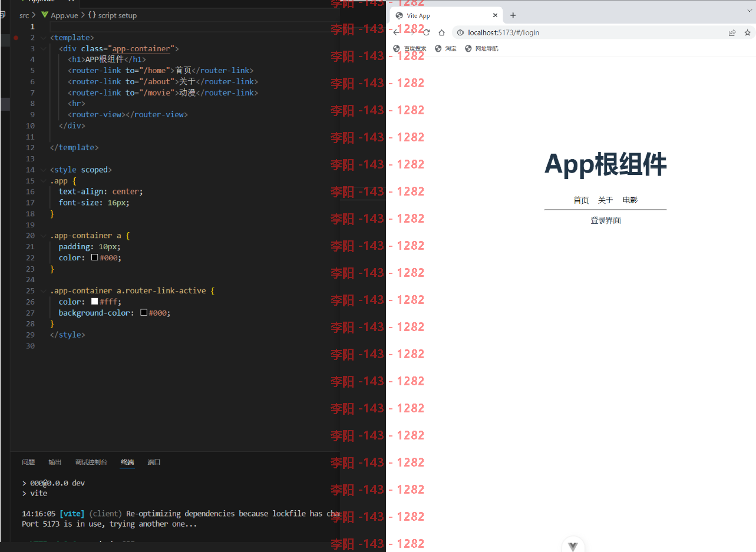Viewport: 756px width, 552px height.
Task: Click the [vite] tag in terminal output
Action: 72,514
